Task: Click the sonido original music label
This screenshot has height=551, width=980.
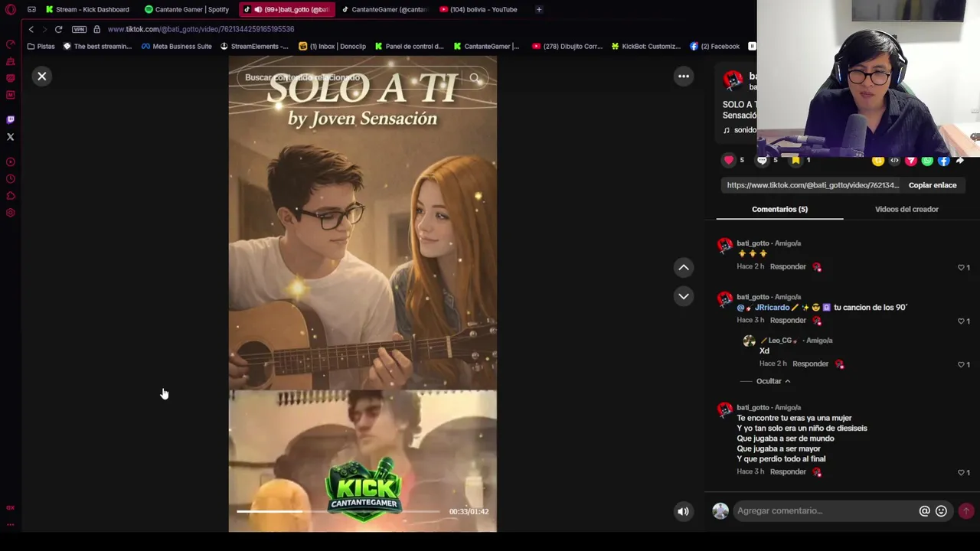Action: click(x=740, y=130)
